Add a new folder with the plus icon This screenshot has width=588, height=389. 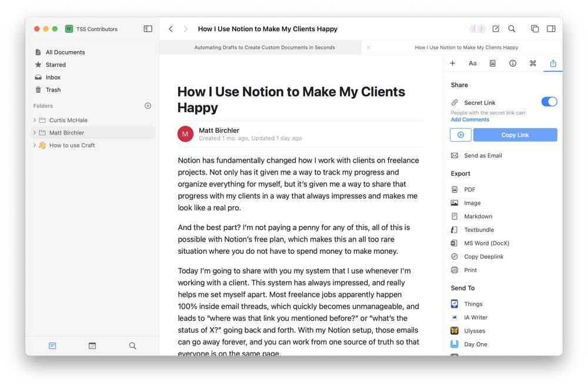point(148,106)
